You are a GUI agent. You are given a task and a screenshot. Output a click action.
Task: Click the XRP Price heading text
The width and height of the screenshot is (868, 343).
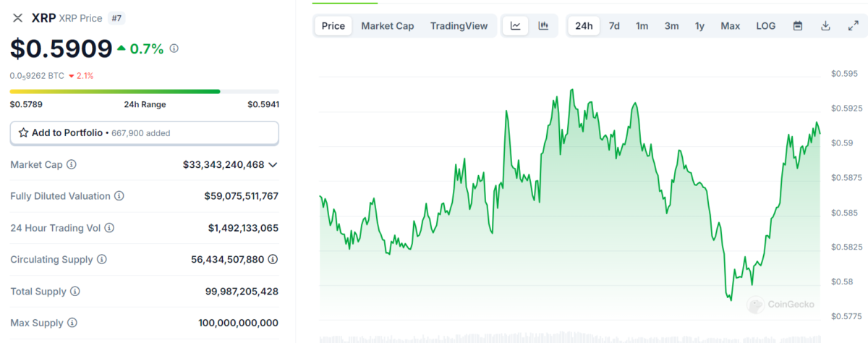80,18
